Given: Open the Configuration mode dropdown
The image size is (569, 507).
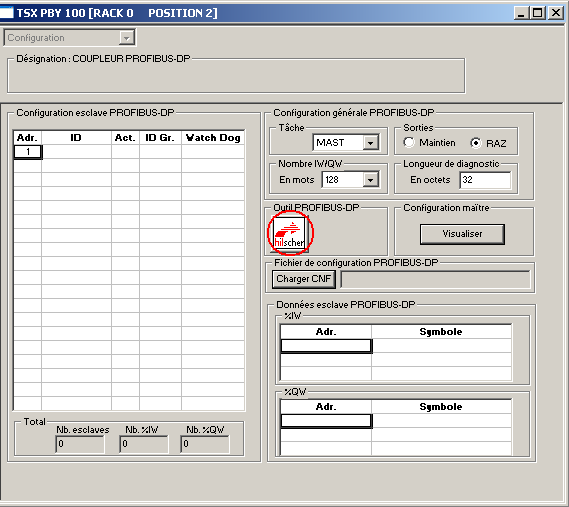Looking at the screenshot, I should [127, 38].
